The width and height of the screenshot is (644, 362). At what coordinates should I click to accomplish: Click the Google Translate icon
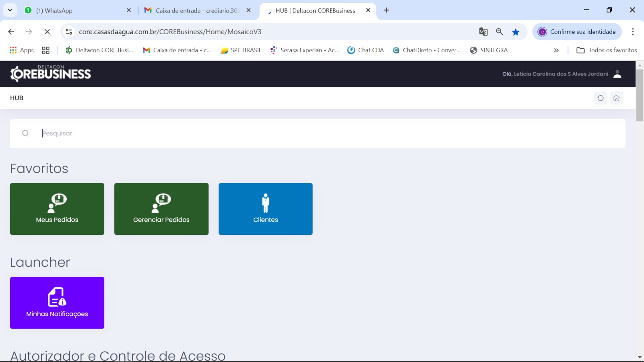(x=483, y=32)
